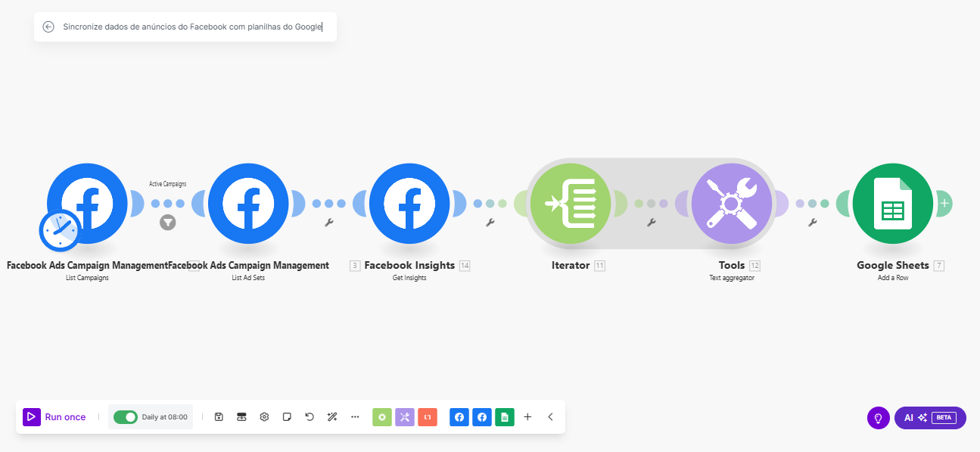
Task: Click connector dots between Tools and Google Sheets
Action: tap(813, 204)
